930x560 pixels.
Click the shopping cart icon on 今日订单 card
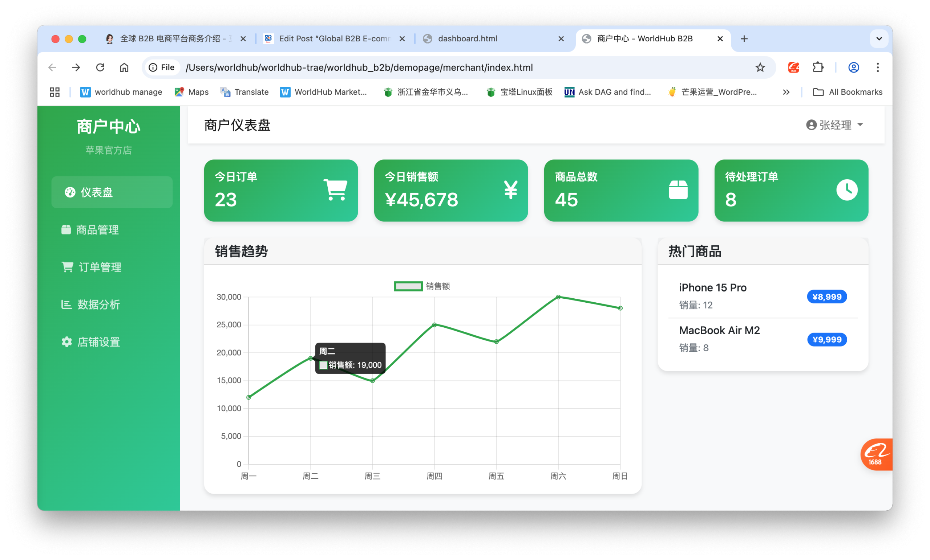335,190
